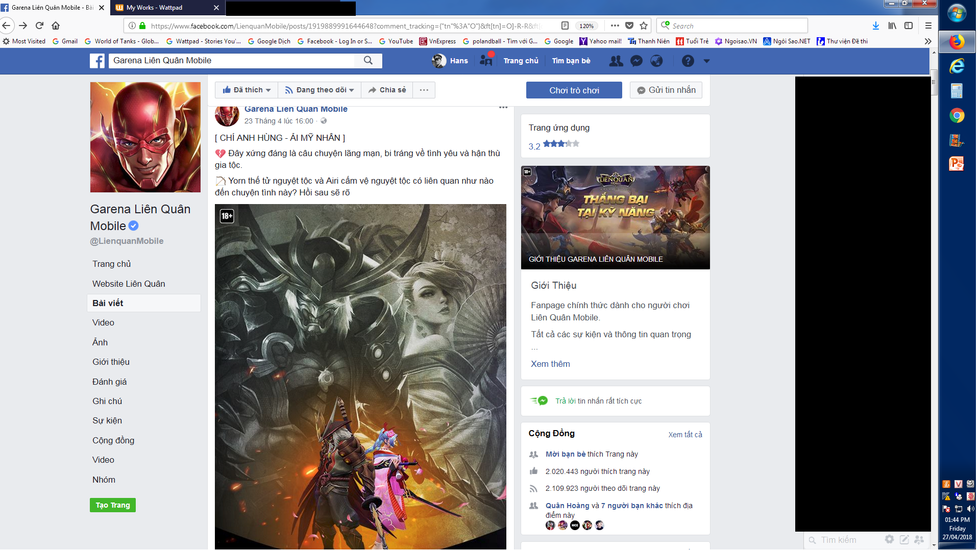Open the browser home page icon
The image size is (980, 551).
pyautogui.click(x=56, y=26)
